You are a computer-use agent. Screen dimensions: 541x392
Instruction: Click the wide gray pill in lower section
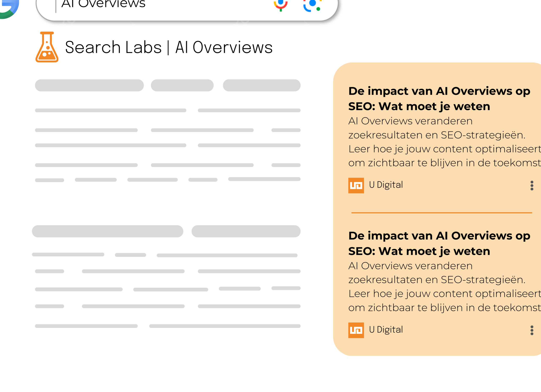pyautogui.click(x=107, y=231)
